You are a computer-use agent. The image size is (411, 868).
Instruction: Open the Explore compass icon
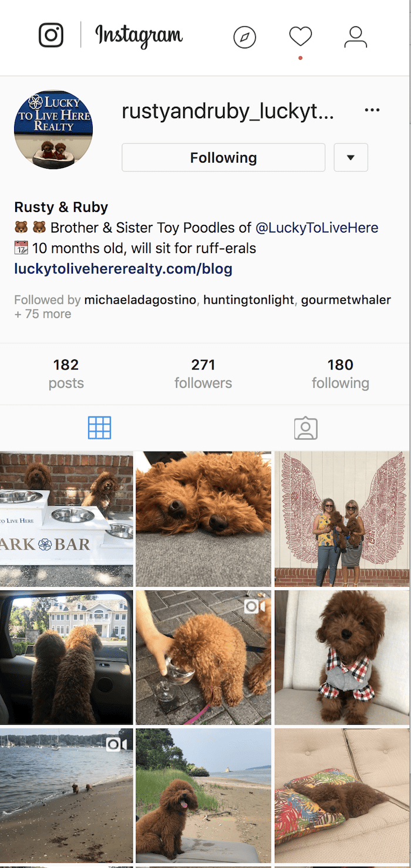click(245, 37)
